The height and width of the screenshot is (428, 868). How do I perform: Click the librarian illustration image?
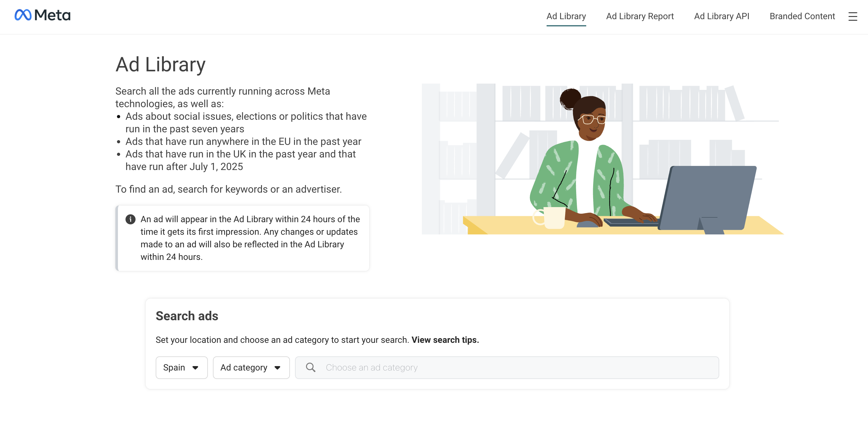coord(602,159)
